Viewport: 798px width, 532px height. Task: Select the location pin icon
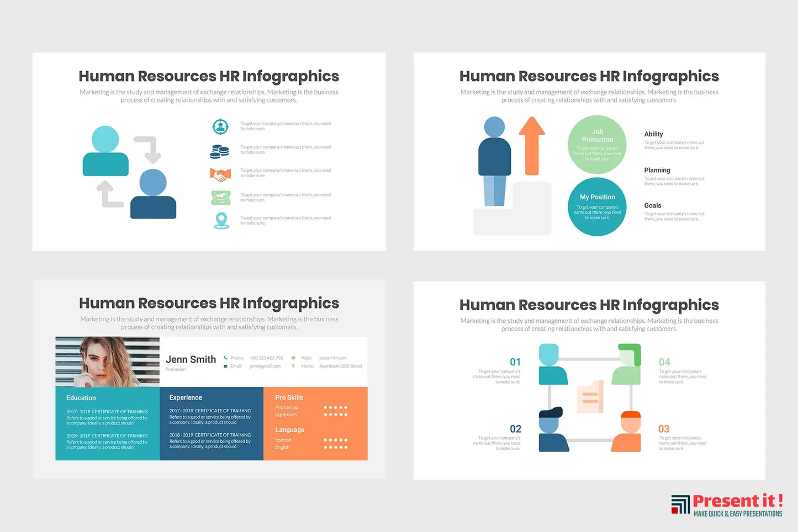[221, 220]
